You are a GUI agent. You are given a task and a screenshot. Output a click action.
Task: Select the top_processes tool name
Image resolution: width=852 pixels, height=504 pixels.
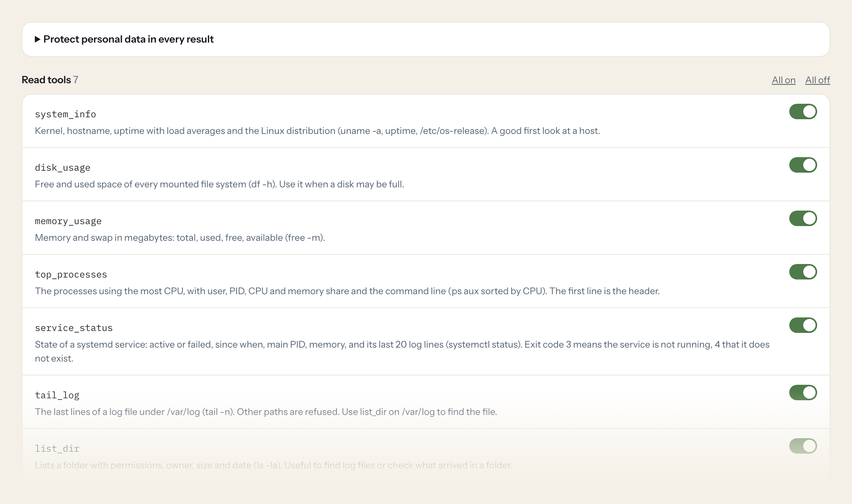71,274
